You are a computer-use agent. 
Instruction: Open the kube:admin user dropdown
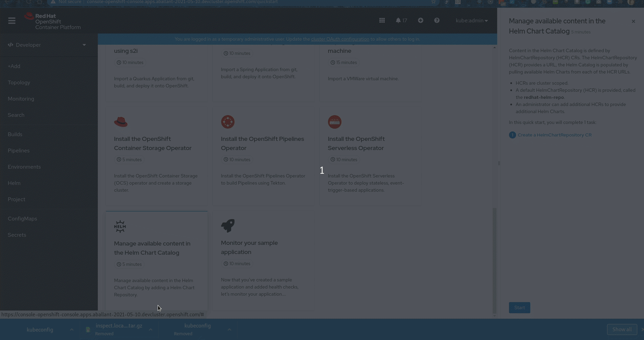pyautogui.click(x=472, y=21)
